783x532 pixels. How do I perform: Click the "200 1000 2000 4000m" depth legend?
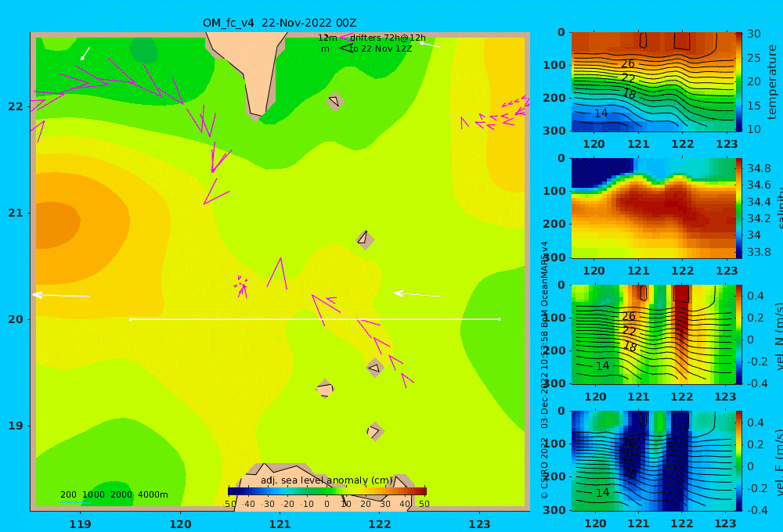click(114, 494)
